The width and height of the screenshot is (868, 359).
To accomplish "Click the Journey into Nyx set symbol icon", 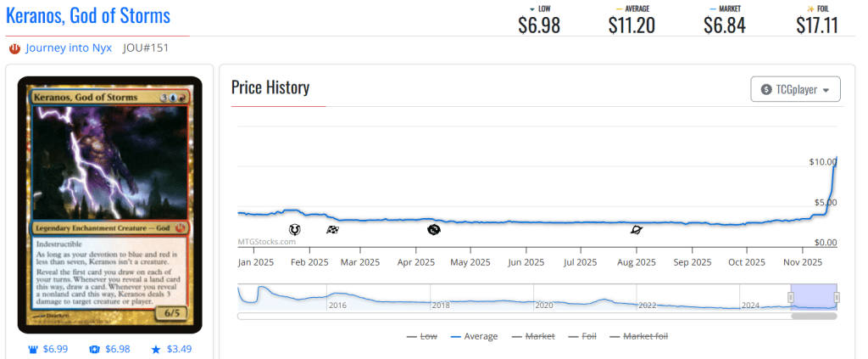I will pyautogui.click(x=14, y=48).
